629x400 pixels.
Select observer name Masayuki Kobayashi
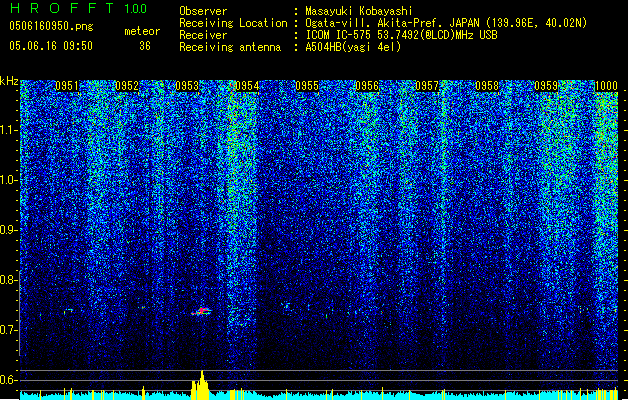359,11
